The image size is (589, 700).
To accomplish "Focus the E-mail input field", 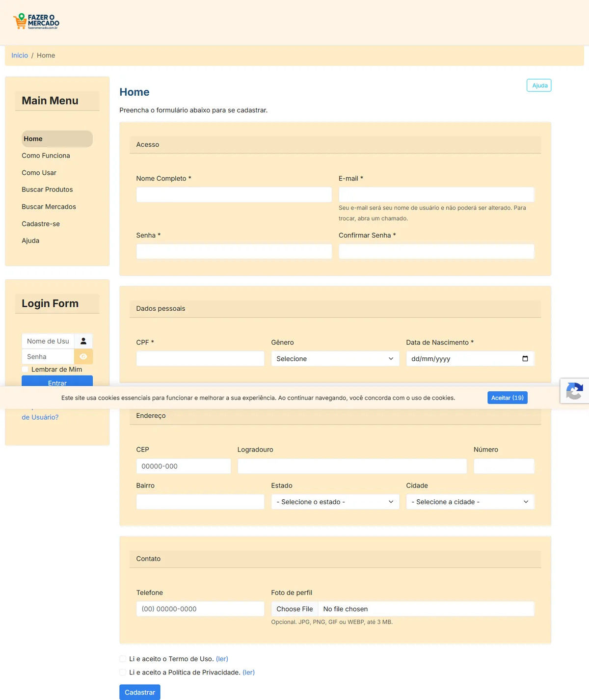I will tap(436, 195).
